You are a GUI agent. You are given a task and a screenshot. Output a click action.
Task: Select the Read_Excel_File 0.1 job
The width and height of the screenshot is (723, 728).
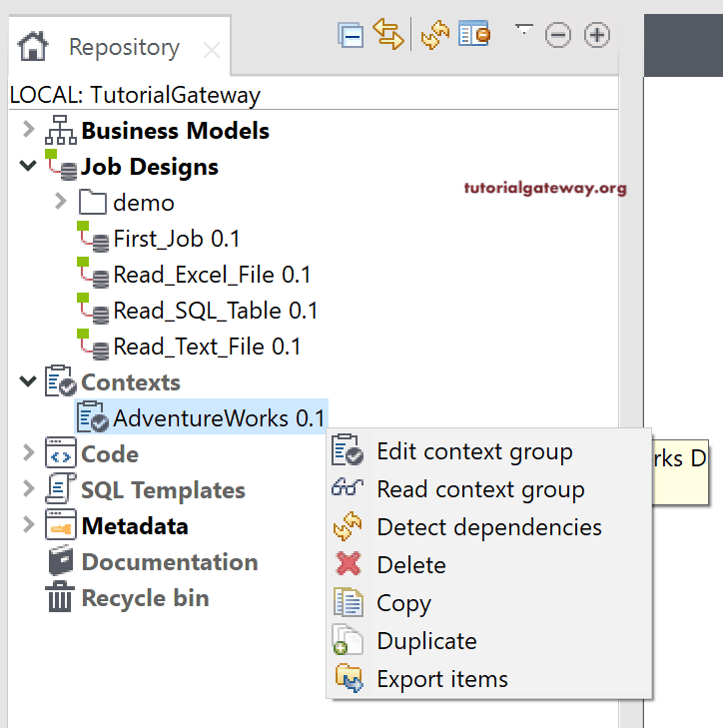[x=212, y=275]
